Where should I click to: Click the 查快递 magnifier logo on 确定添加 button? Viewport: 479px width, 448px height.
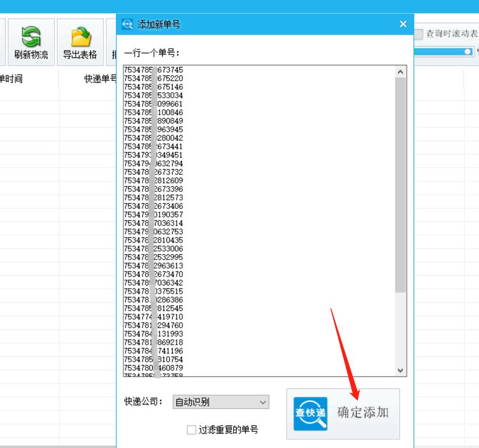point(312,414)
